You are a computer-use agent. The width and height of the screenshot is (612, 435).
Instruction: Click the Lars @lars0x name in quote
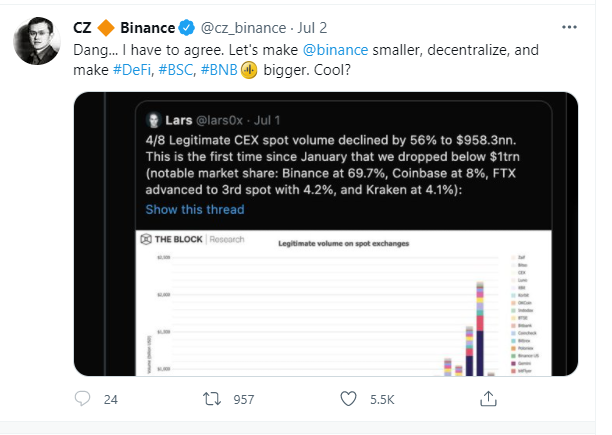pyautogui.click(x=204, y=120)
